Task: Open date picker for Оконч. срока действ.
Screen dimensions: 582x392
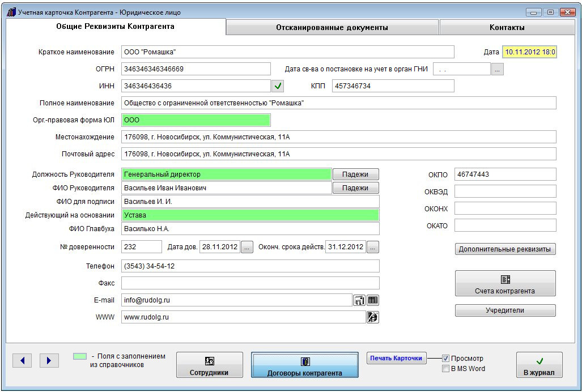Action: click(x=373, y=247)
